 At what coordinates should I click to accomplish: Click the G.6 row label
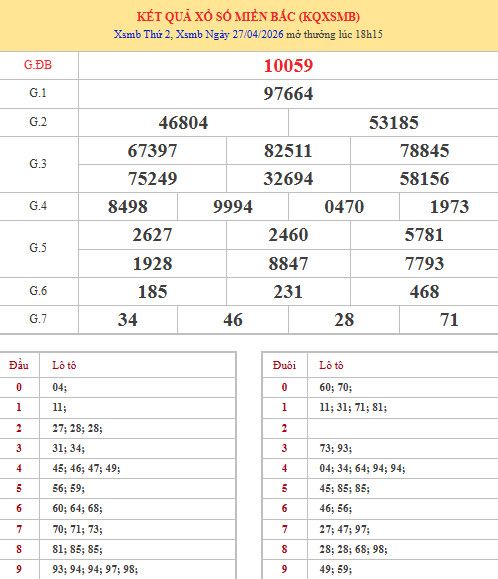38,291
